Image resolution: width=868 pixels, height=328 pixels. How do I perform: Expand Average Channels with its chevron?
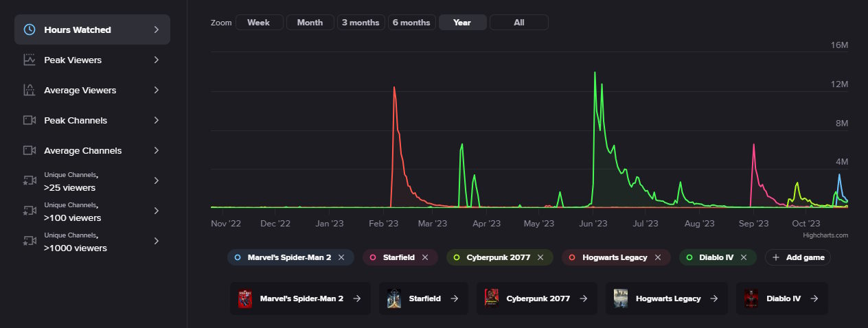pos(157,150)
